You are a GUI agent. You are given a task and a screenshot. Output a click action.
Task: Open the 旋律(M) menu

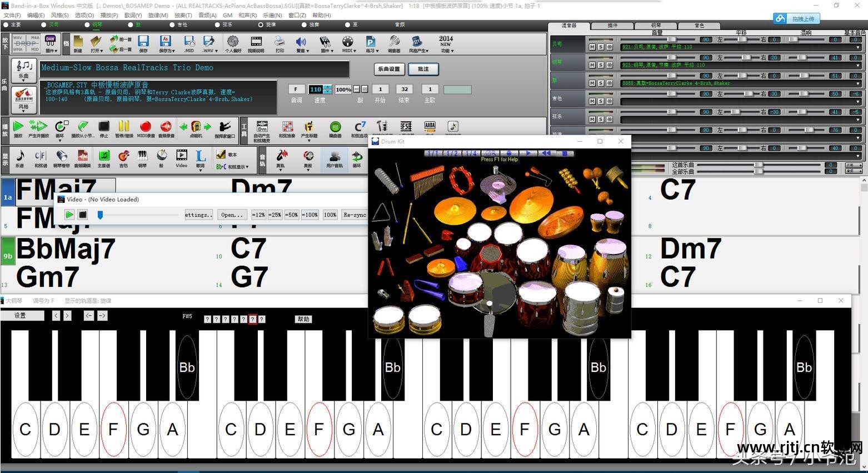tap(158, 16)
